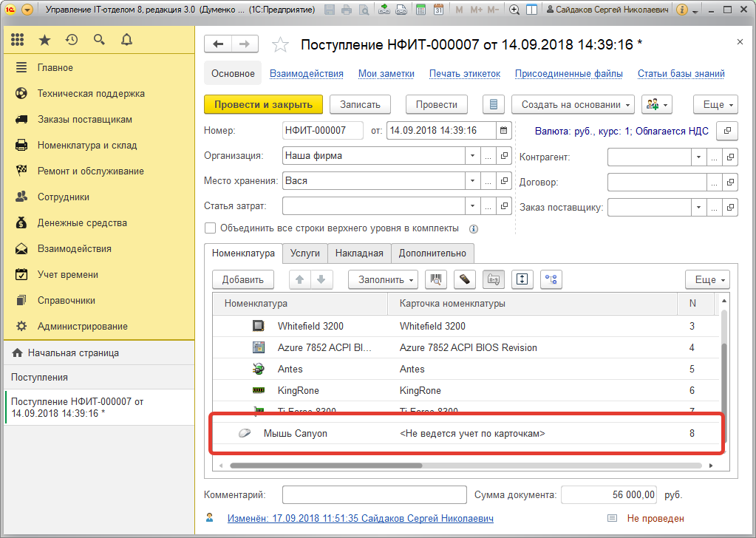Click the document report icon button
This screenshot has height=538, width=756.
[494, 105]
